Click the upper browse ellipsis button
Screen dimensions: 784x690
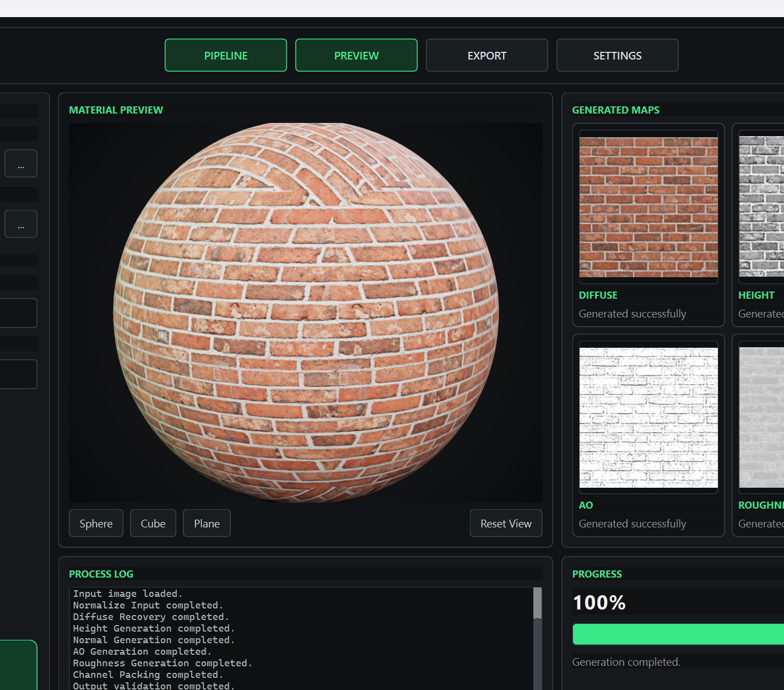click(x=21, y=164)
